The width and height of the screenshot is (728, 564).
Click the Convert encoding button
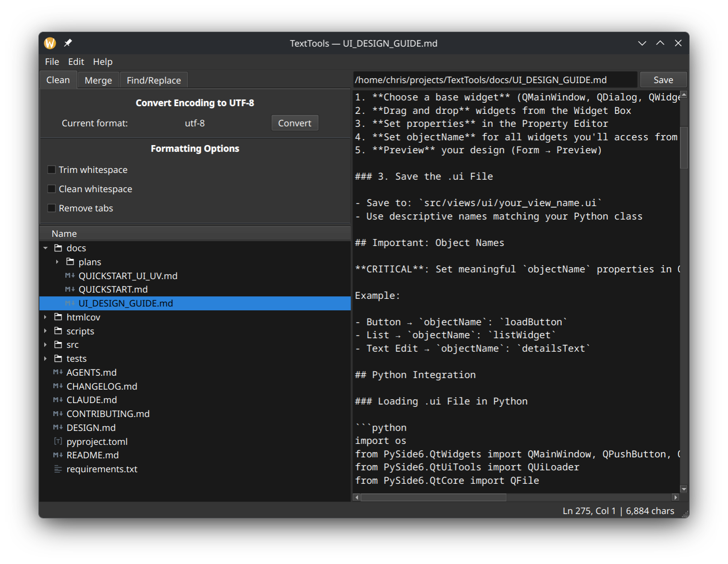click(294, 123)
